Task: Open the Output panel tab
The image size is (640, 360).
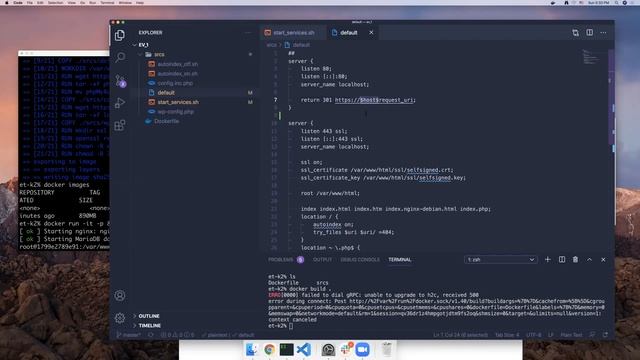Action: (x=322, y=260)
